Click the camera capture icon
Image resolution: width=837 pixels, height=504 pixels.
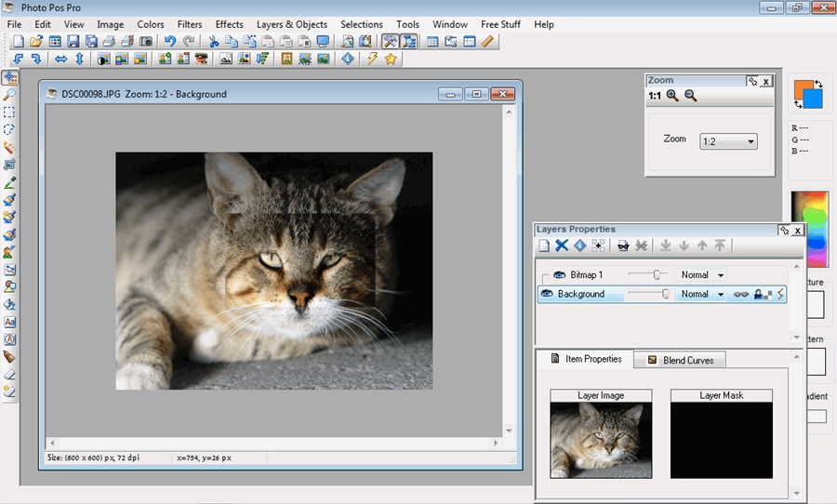point(146,41)
